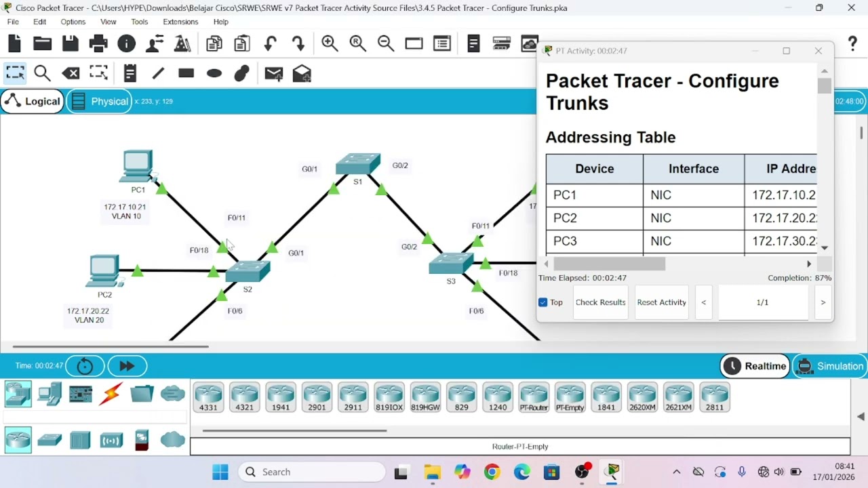868x488 pixels.
Task: Switch to Logical workspace view
Action: click(33, 102)
